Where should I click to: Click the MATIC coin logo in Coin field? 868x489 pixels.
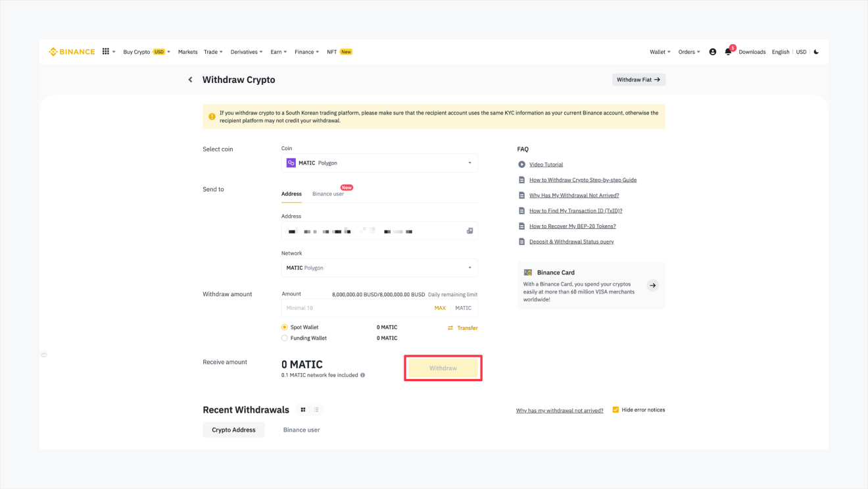click(291, 163)
